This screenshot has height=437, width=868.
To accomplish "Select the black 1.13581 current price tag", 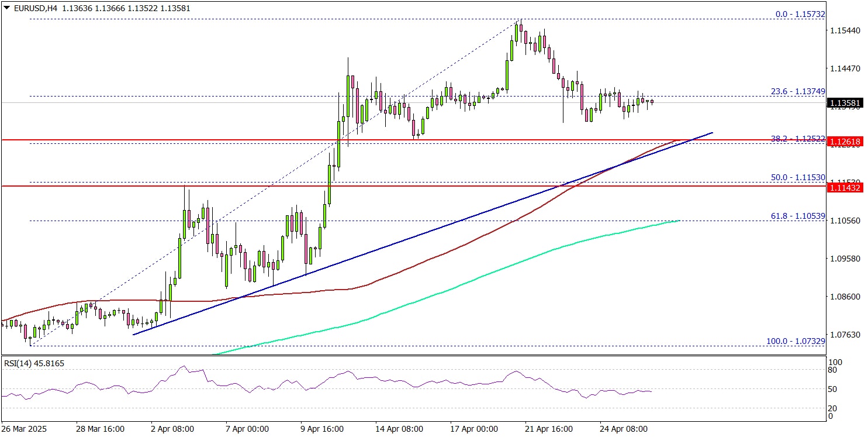I will (846, 104).
